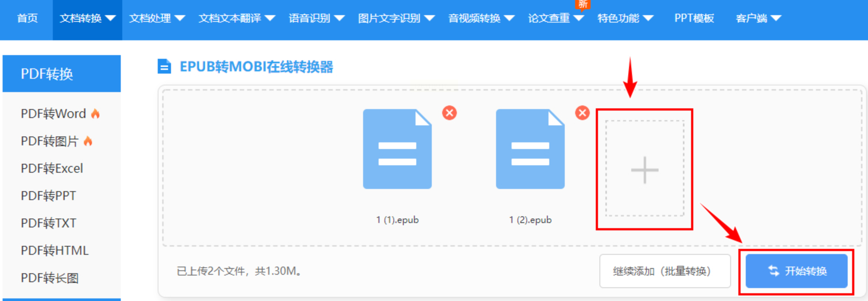Go to 首页 in the navigation bar
This screenshot has height=301, width=868.
pos(27,18)
